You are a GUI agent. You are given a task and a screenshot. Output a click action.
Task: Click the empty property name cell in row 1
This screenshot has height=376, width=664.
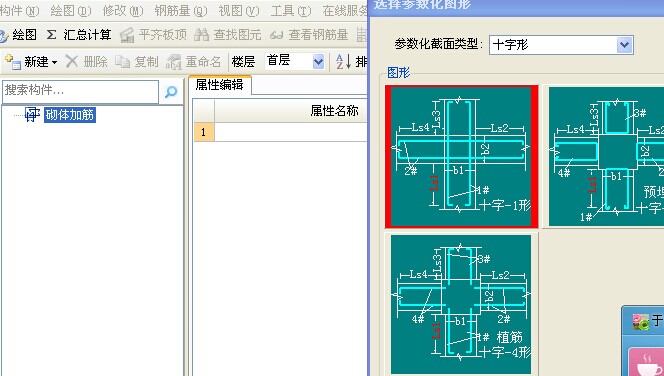tap(290, 132)
